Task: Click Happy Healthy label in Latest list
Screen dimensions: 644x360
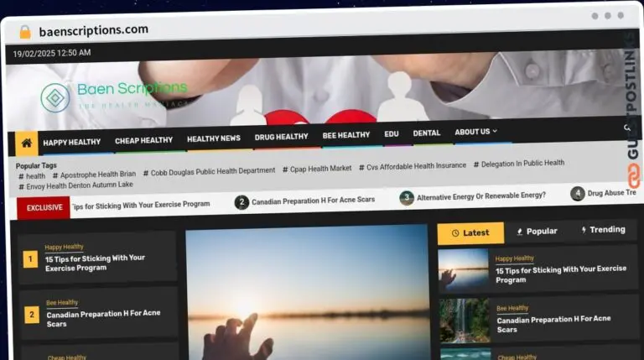Action: [x=515, y=258]
